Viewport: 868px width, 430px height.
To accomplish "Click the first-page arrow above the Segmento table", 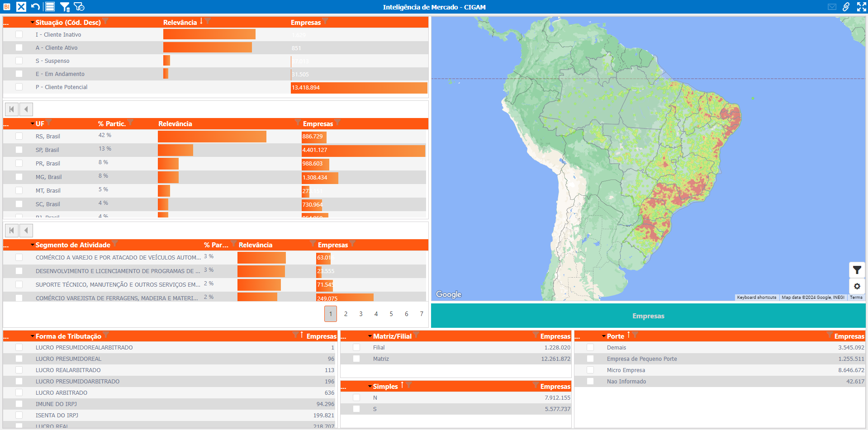I will (x=12, y=231).
